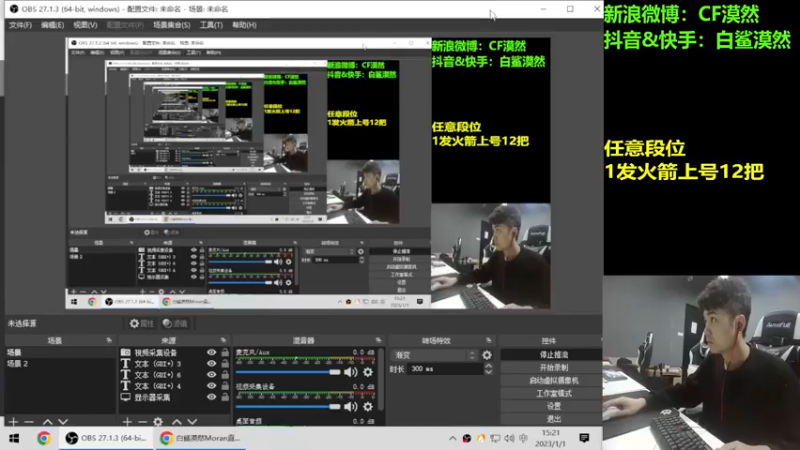
Task: Open transition properties gear next to 渐变
Action: pyautogui.click(x=487, y=355)
